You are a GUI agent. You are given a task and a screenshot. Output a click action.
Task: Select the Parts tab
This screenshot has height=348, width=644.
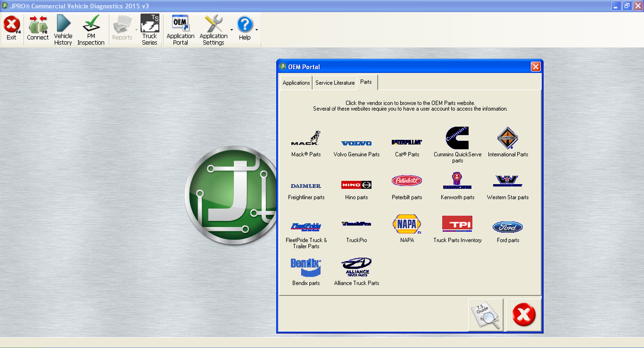pyautogui.click(x=366, y=82)
